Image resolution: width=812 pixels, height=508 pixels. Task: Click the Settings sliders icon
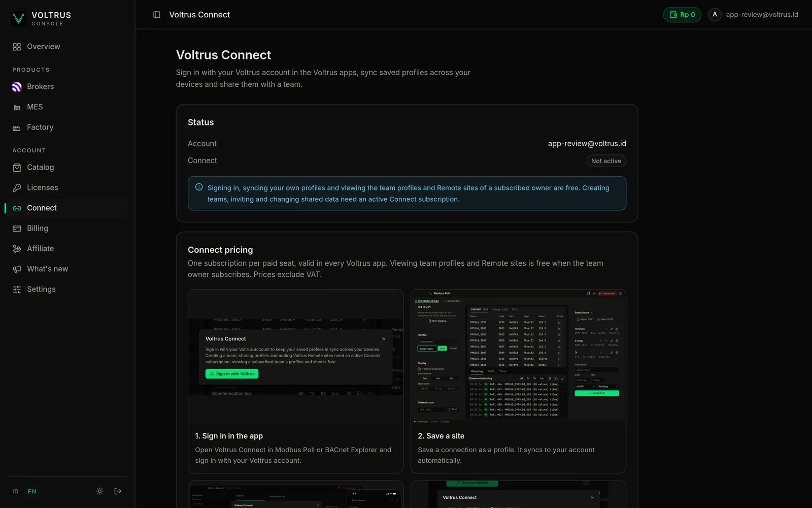coord(17,290)
